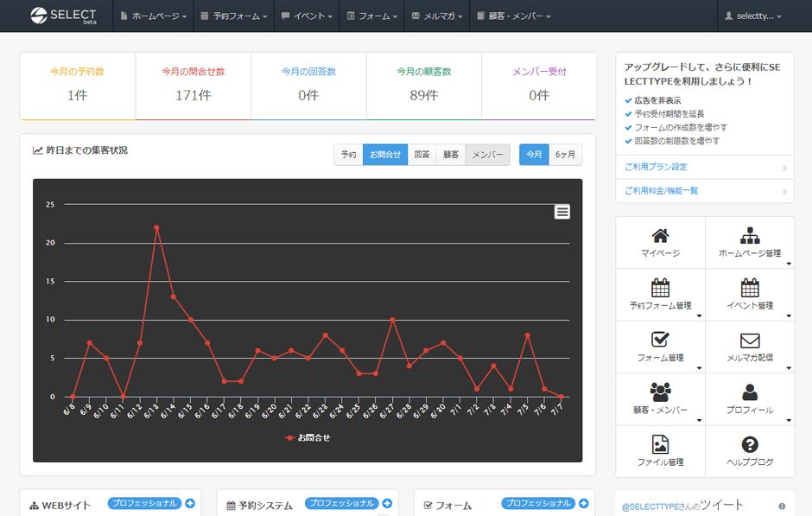Expand the 予約フォーム navigation dropdown
812x516 pixels.
235,16
